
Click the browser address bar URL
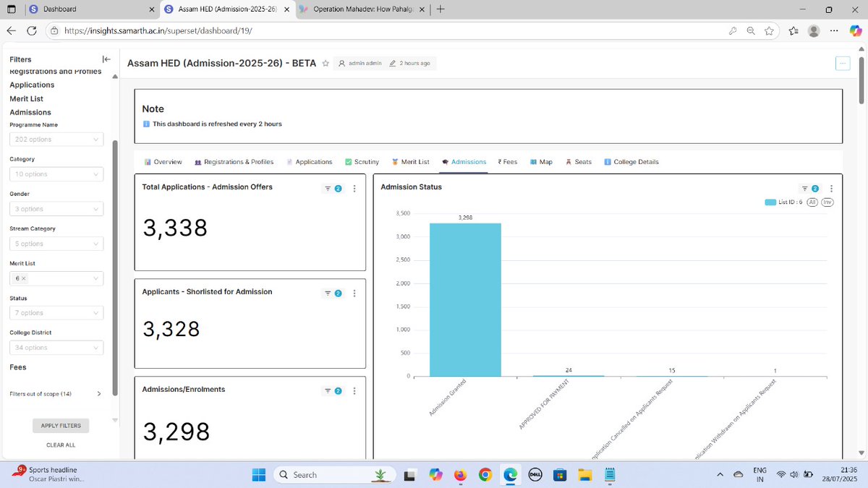pos(158,31)
